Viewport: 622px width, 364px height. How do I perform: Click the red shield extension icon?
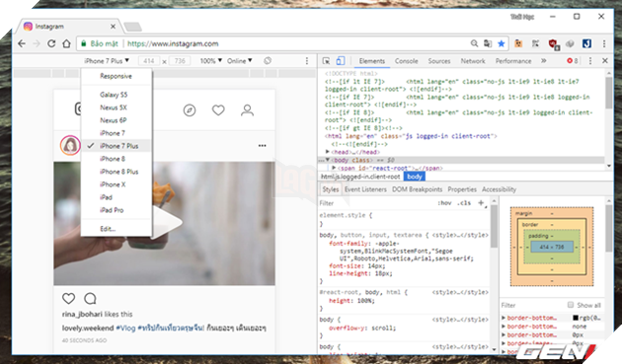(553, 43)
